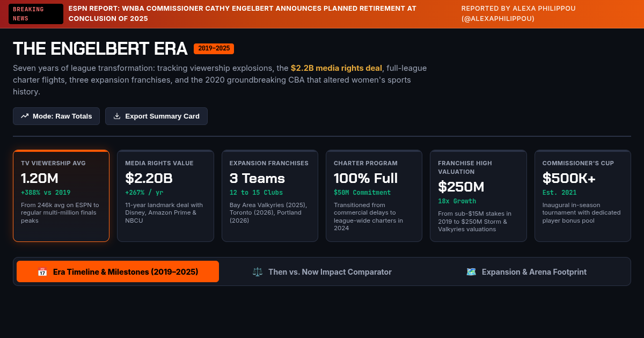
Task: Click the $250M valuation value
Action: [461, 187]
